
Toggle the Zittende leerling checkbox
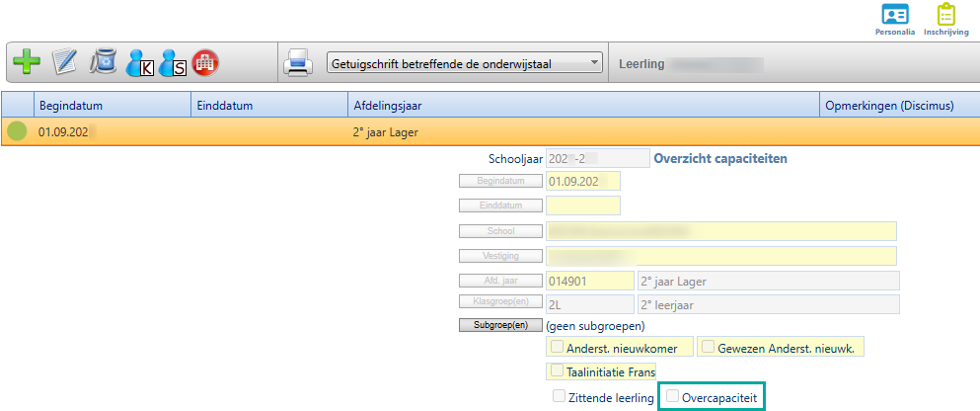coord(559,397)
